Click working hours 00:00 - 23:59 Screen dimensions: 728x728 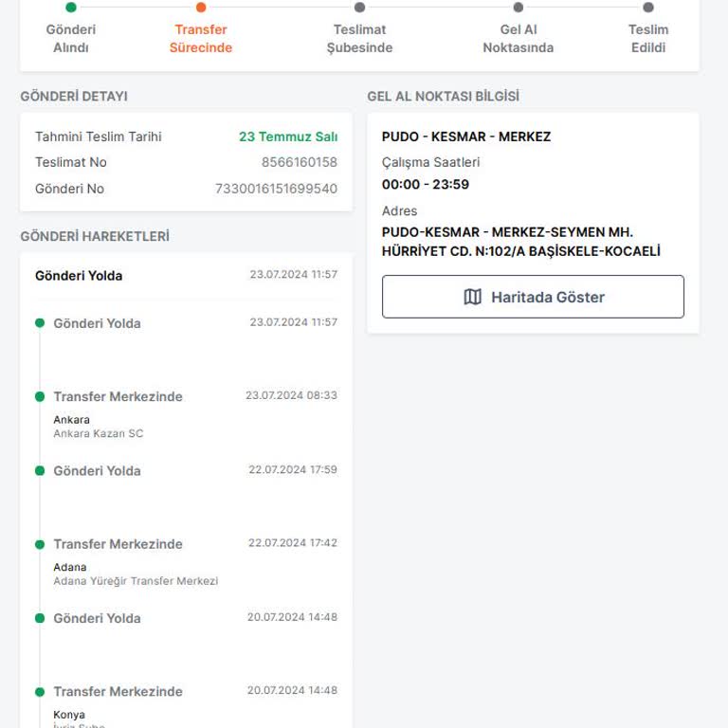point(426,184)
